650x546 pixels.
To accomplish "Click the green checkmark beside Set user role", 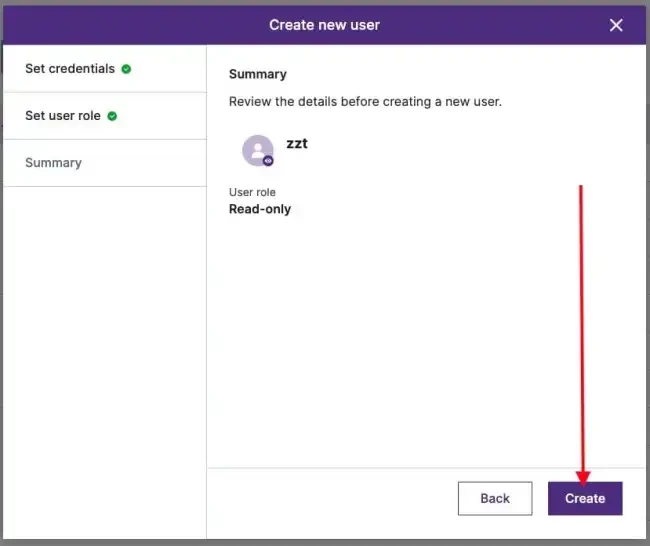I will [112, 116].
